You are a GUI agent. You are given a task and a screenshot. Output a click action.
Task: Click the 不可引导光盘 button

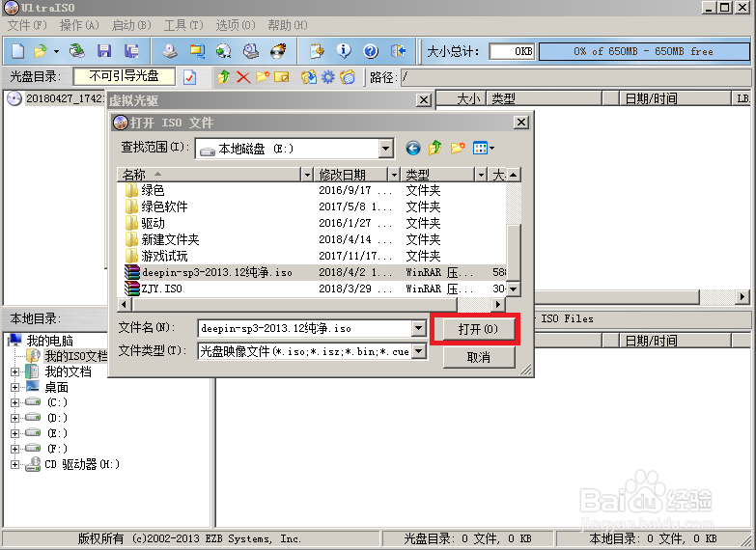pos(124,76)
